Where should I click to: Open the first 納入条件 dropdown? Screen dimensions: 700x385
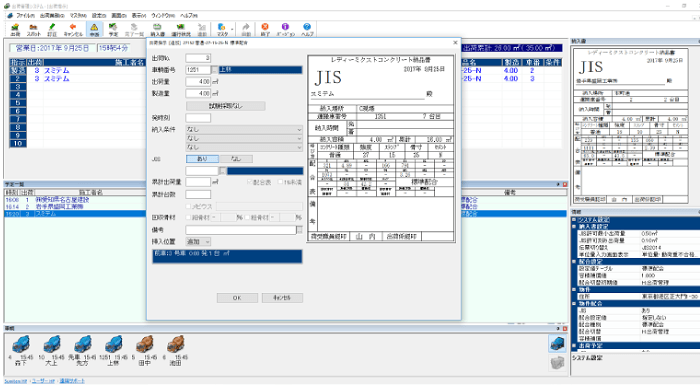pyautogui.click(x=244, y=130)
